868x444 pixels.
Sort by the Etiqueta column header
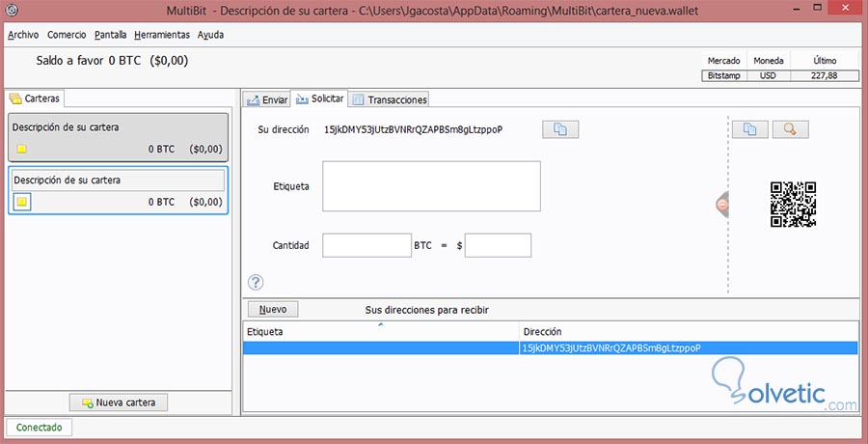pyautogui.click(x=381, y=331)
